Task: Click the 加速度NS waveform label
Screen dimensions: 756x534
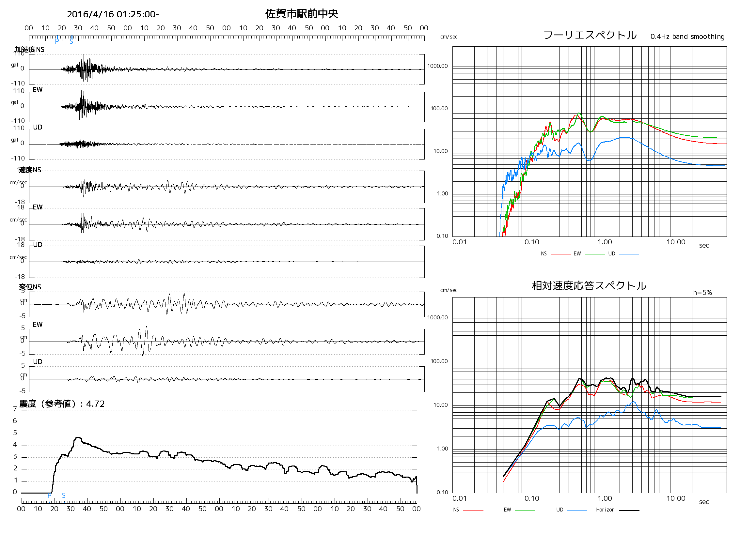Action: 30,49
